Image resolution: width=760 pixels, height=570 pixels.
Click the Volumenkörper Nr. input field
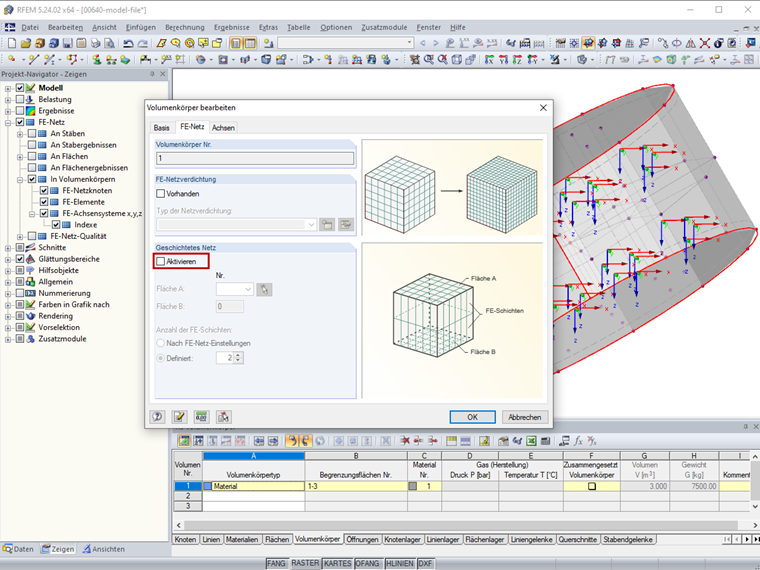click(255, 158)
